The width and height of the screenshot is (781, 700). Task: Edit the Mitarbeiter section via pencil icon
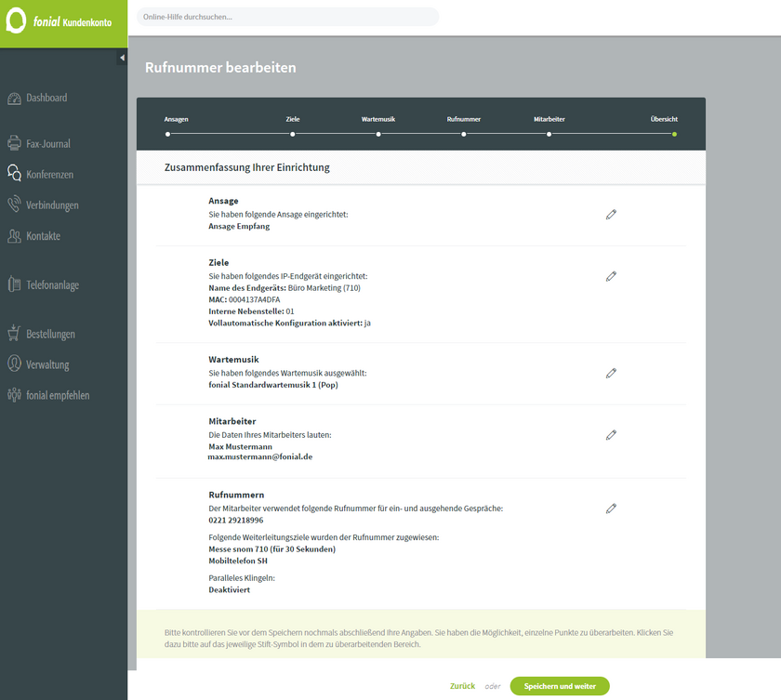611,435
